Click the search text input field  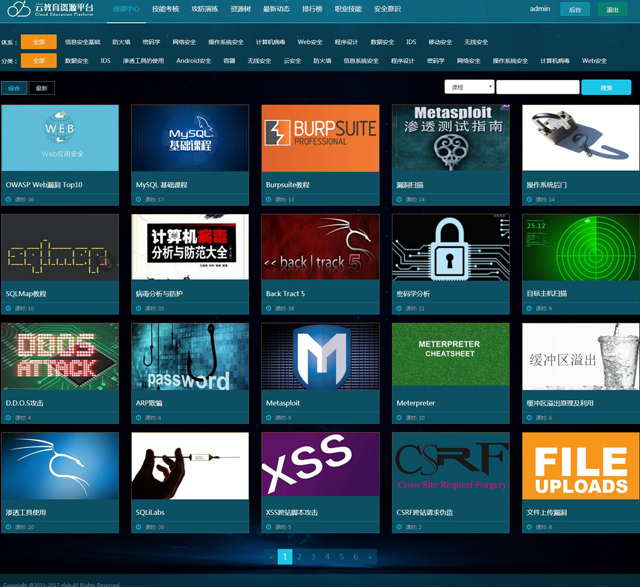click(x=538, y=87)
